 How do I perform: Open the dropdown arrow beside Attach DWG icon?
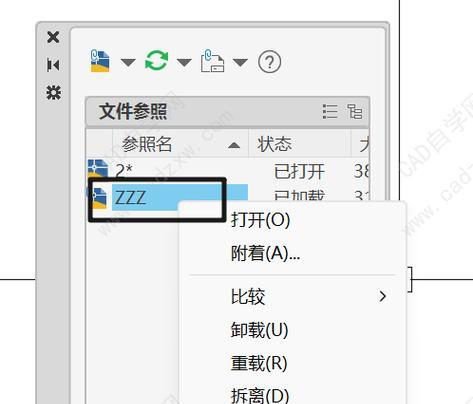128,62
